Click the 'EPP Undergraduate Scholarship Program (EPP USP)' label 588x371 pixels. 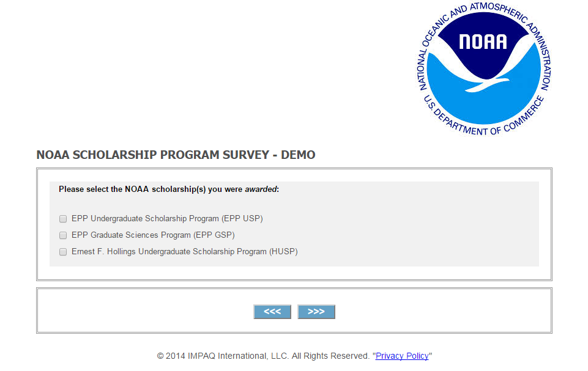click(x=167, y=218)
